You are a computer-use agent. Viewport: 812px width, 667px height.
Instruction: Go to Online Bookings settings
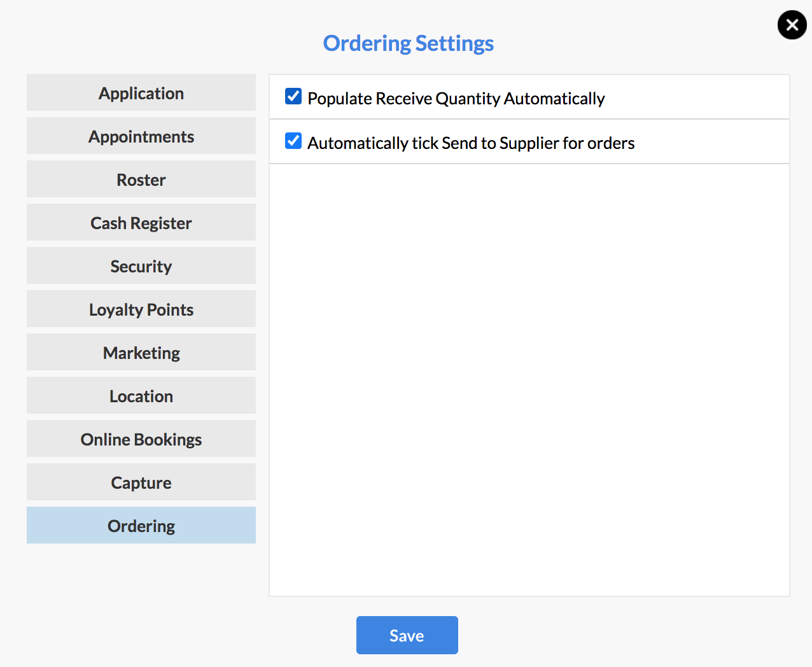point(141,439)
